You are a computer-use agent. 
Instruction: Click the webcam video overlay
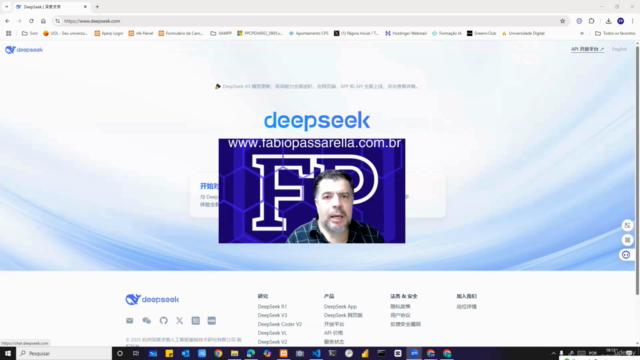[x=312, y=191]
